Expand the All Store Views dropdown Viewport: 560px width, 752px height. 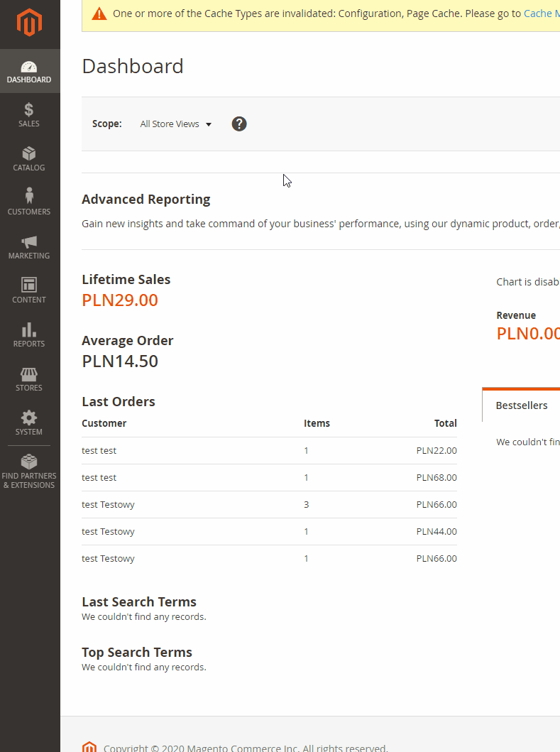coord(176,124)
